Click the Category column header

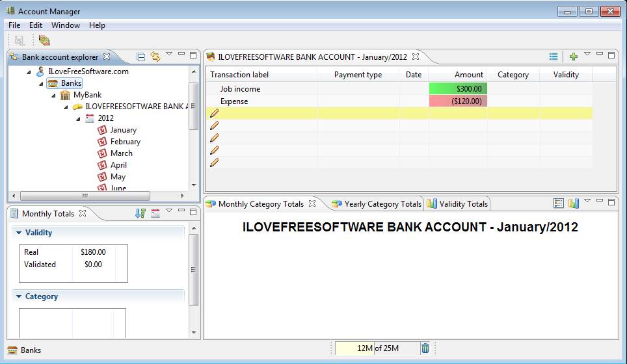[x=513, y=75]
